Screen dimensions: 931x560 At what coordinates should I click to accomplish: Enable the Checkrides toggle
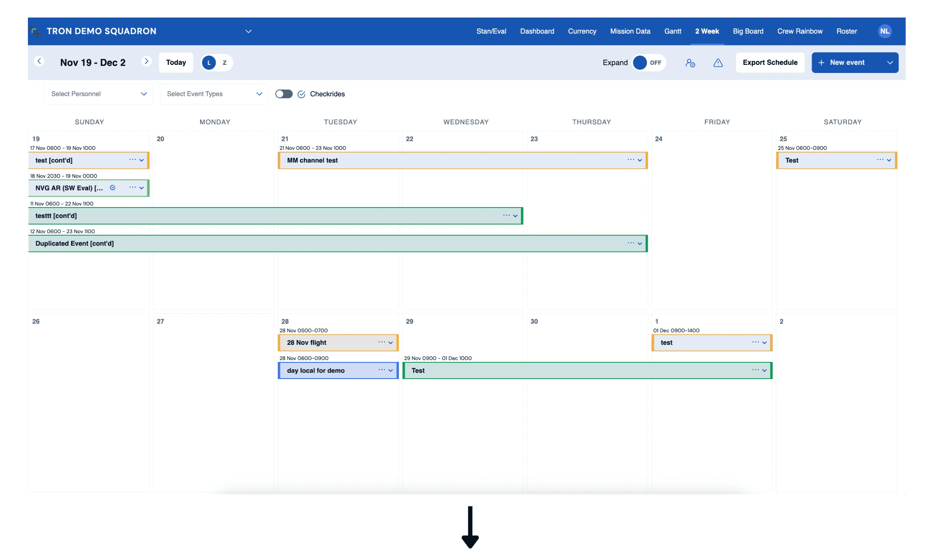pyautogui.click(x=284, y=94)
